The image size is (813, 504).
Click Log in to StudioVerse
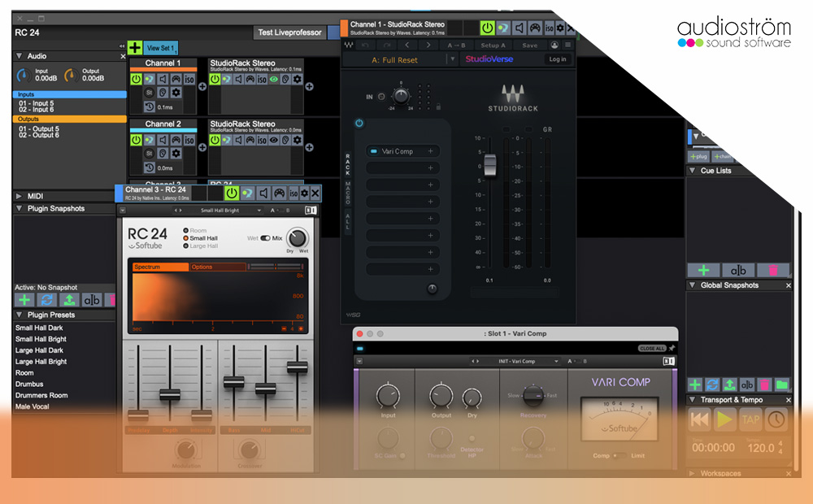(558, 59)
